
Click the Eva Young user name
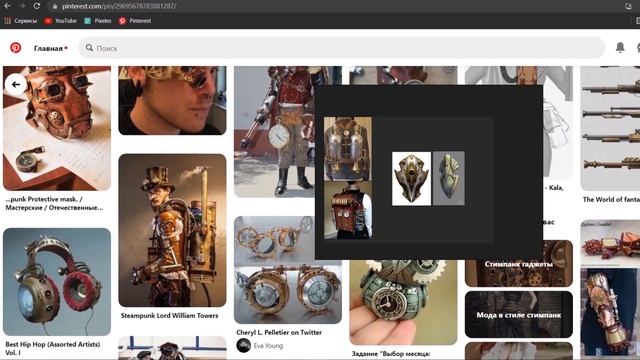click(x=268, y=346)
